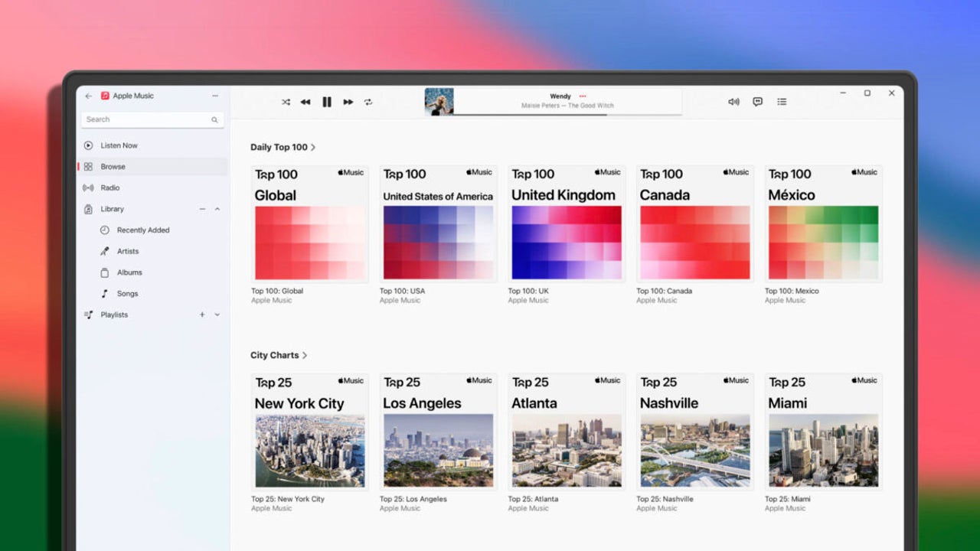Viewport: 980px width, 551px height.
Task: Skip back to the previous track
Action: tap(305, 102)
